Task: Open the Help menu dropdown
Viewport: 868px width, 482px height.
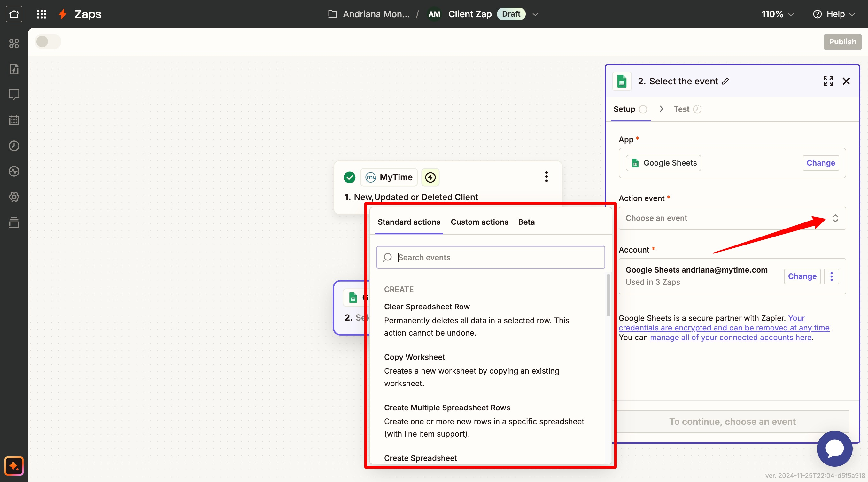Action: pyautogui.click(x=834, y=14)
